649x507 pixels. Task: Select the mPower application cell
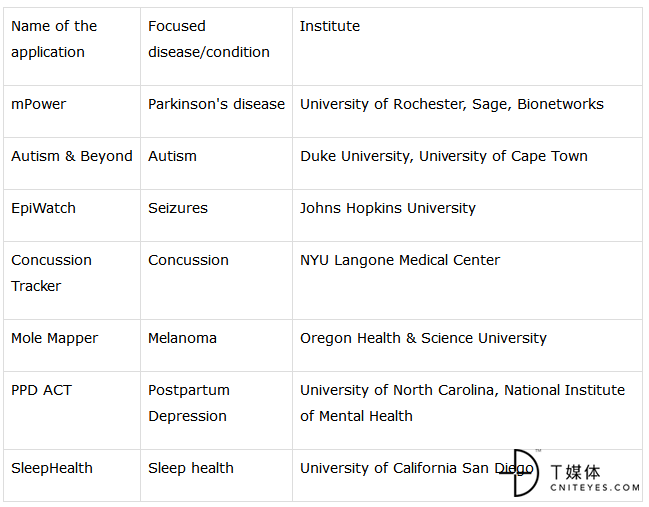[72, 112]
